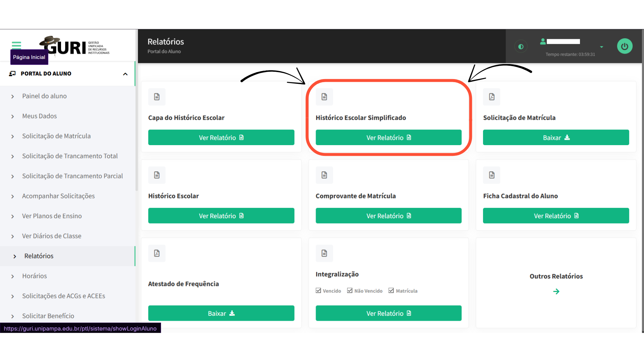Screen dimensions: 644x362
Task: Open the user account dropdown arrow
Action: tap(601, 47)
